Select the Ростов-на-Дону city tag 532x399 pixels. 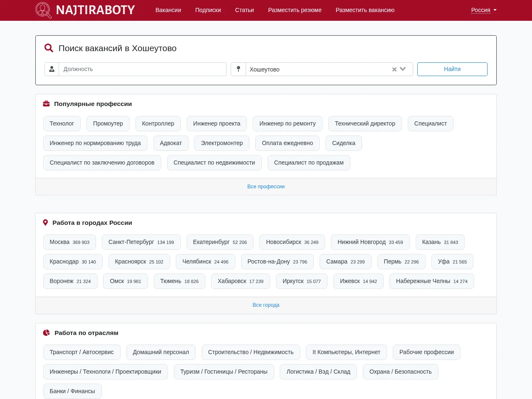[277, 262]
